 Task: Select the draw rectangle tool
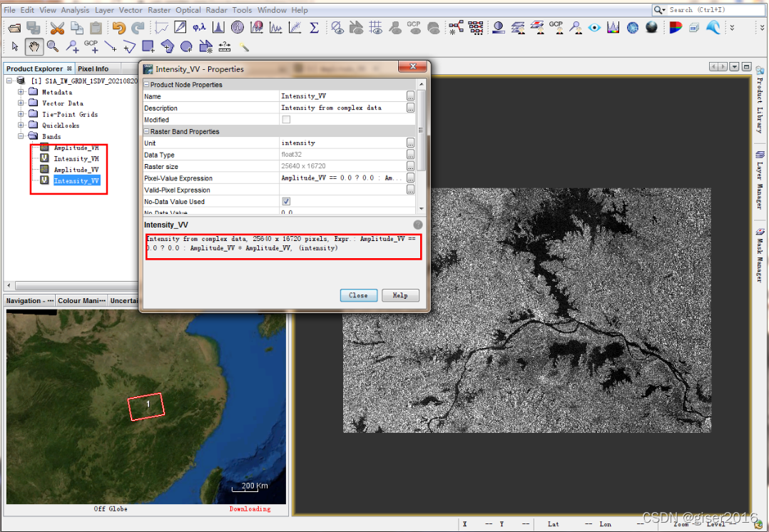148,46
